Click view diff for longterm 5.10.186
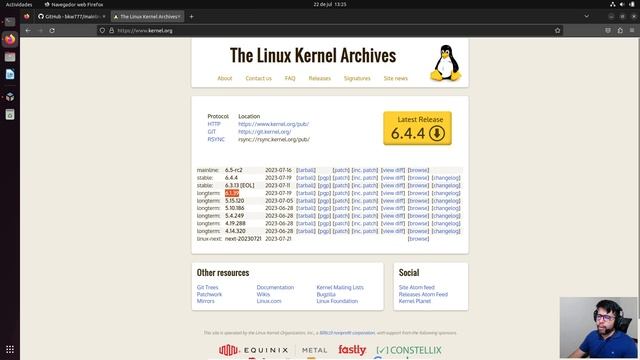640x360 pixels. (393, 208)
